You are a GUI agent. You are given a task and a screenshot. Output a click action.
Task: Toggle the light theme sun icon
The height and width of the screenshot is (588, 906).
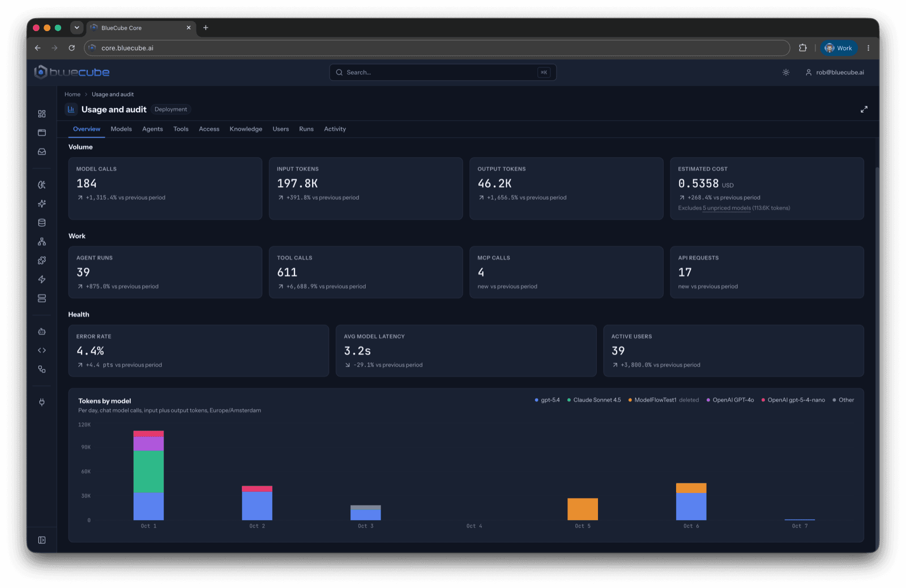786,72
